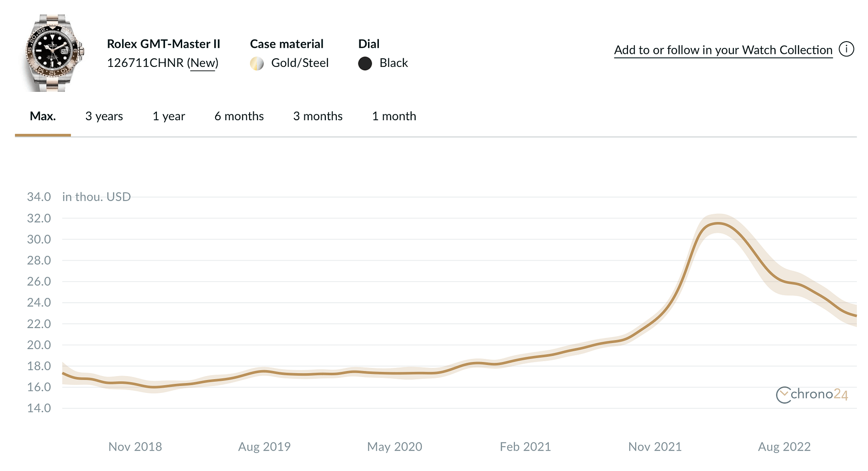Select the Max. time range tab
This screenshot has width=868, height=471.
coord(43,117)
